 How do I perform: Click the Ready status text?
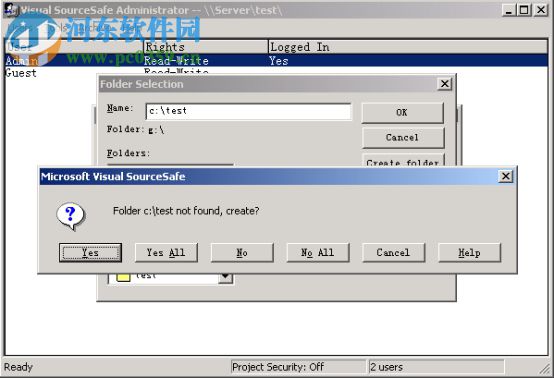pos(18,367)
